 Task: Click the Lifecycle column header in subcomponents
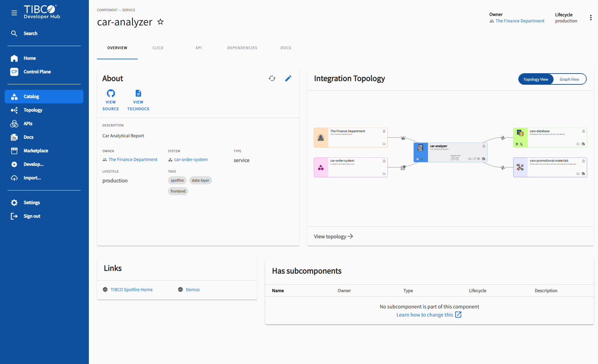478,291
